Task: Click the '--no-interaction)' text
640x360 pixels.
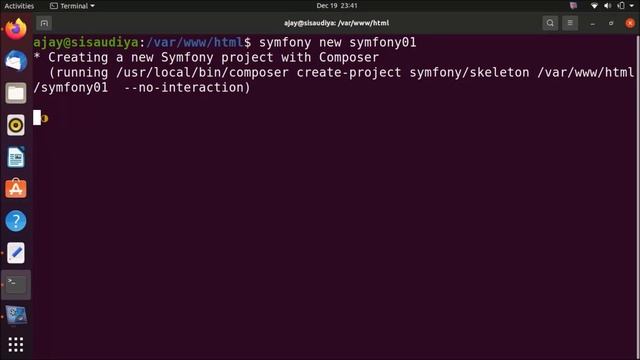Action: point(187,87)
